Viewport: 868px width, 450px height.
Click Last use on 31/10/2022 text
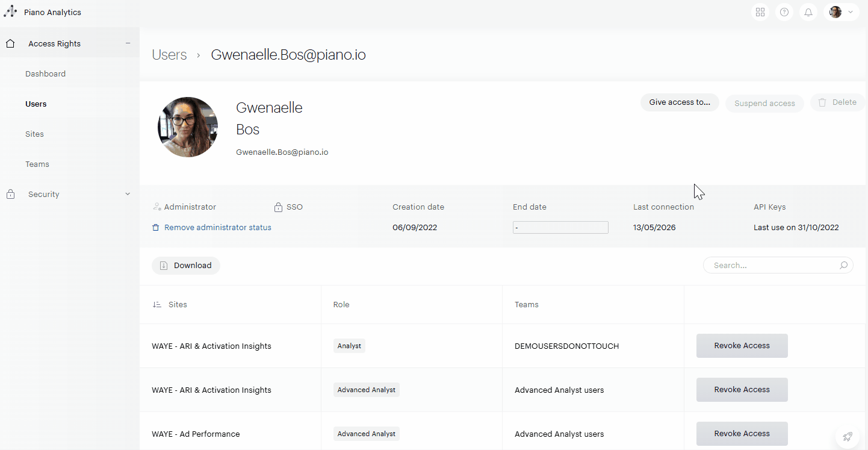[x=796, y=227]
